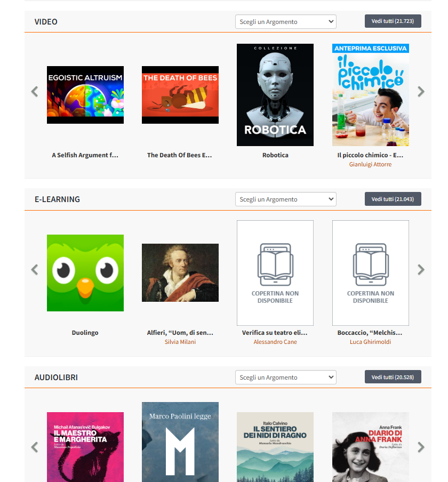The width and height of the screenshot is (448, 482).
Task: Open Audiolibri's Scegli un Argomento dropdown
Action: click(286, 377)
